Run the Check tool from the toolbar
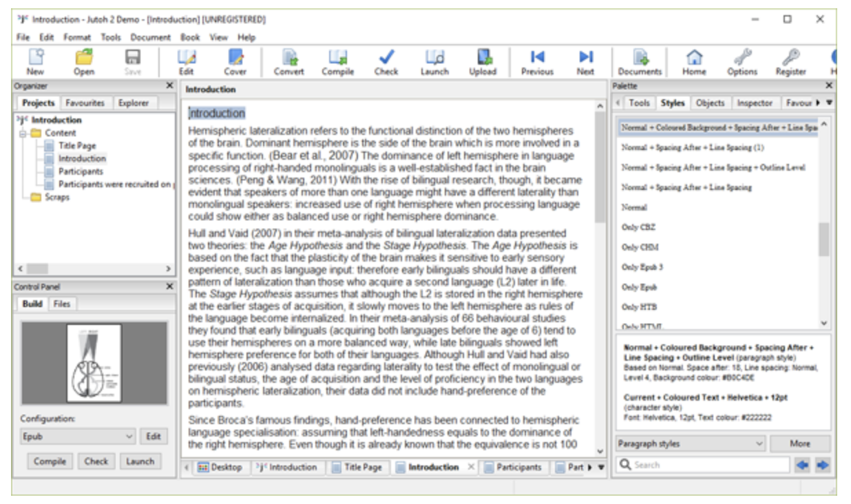 [x=386, y=61]
